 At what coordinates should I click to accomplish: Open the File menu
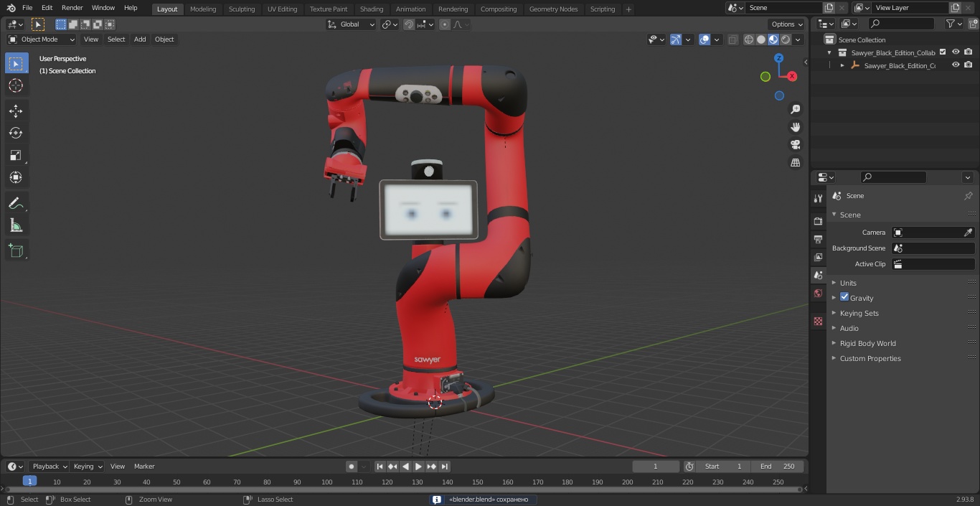tap(27, 8)
